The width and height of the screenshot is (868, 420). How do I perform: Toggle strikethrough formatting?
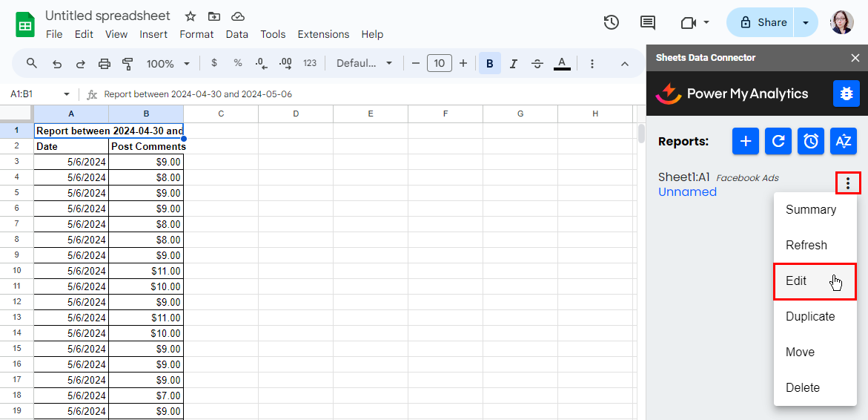pyautogui.click(x=537, y=64)
